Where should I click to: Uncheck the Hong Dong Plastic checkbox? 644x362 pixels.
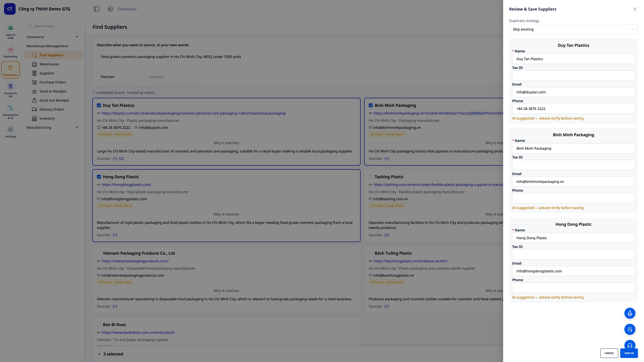[x=99, y=177]
